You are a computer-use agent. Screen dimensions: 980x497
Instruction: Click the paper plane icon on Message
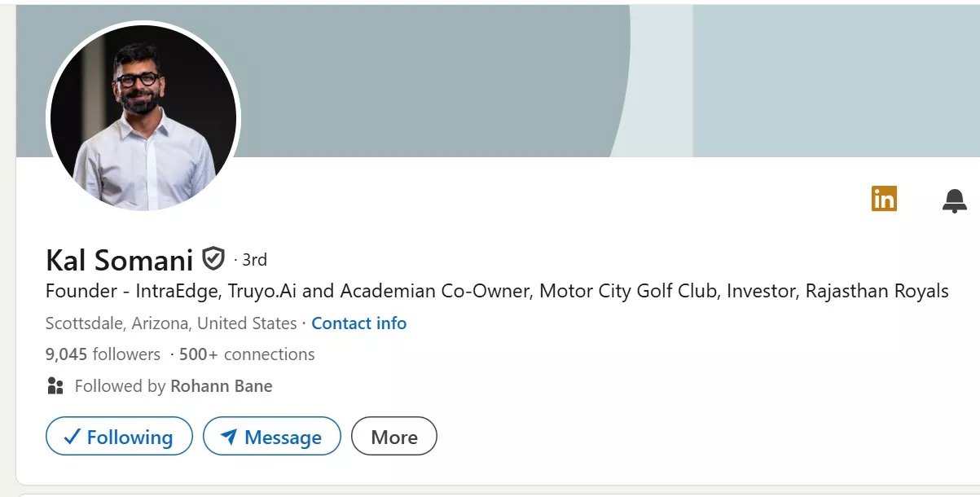coord(229,438)
